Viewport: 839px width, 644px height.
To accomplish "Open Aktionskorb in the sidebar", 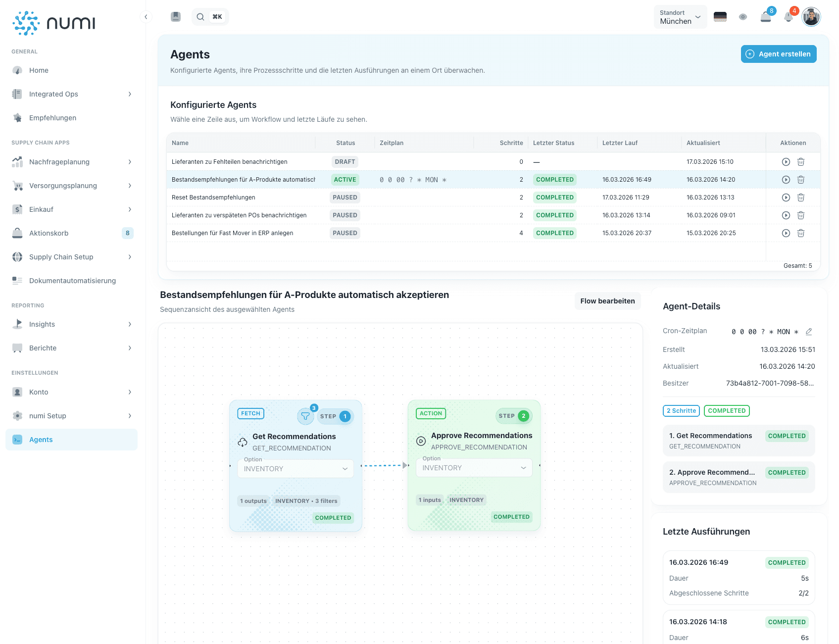I will click(49, 233).
